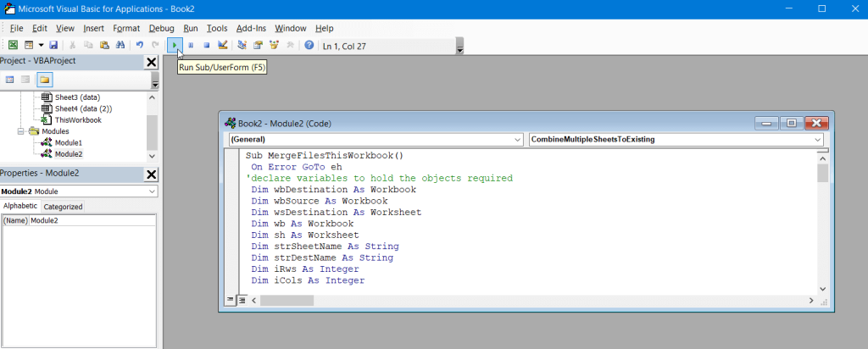Switch to the Alphabetic properties tab
The width and height of the screenshot is (868, 349).
pyautogui.click(x=20, y=207)
